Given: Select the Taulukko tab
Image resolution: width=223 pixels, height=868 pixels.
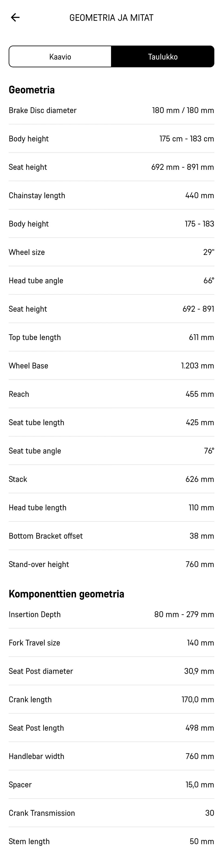Looking at the screenshot, I should click(x=163, y=57).
